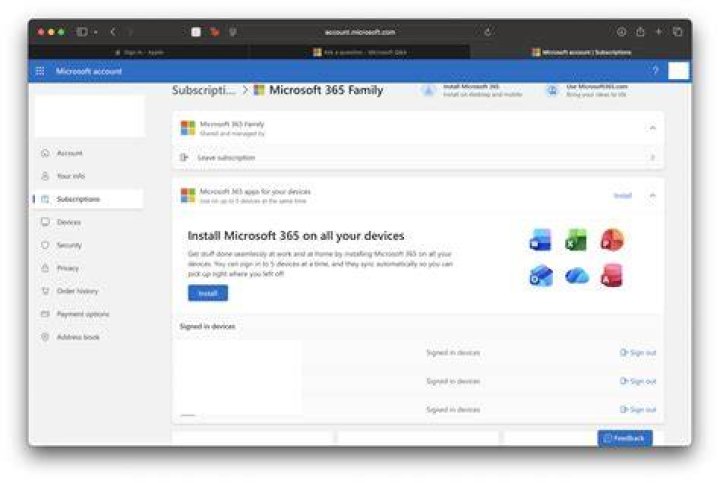The height and width of the screenshot is (483, 720).
Task: Sign out the first signed in device
Action: (638, 353)
